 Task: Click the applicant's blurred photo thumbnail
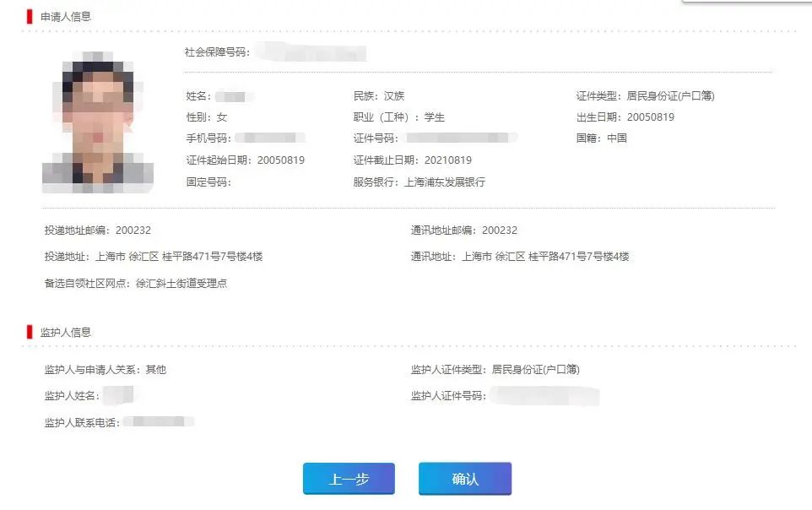pyautogui.click(x=98, y=121)
